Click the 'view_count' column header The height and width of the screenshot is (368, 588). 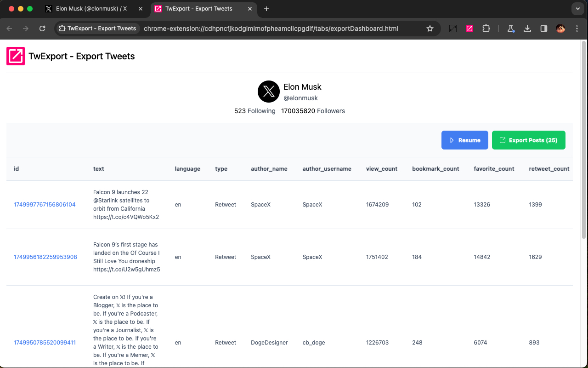point(382,169)
